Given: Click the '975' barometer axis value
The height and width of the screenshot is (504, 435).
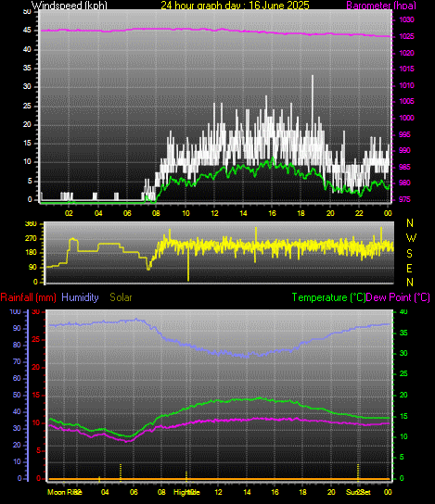Looking at the screenshot, I should (x=404, y=199).
